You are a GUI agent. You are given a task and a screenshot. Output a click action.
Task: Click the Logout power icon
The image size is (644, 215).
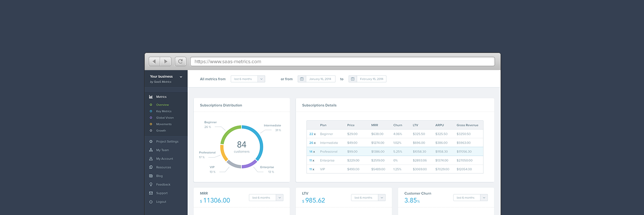[151, 202]
